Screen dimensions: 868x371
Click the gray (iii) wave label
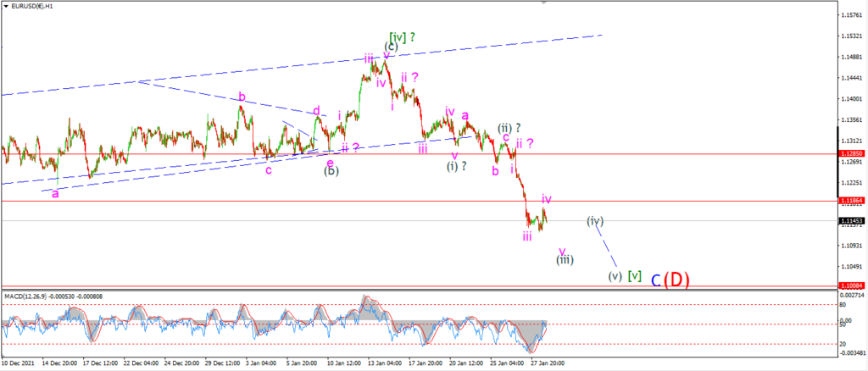click(x=564, y=259)
